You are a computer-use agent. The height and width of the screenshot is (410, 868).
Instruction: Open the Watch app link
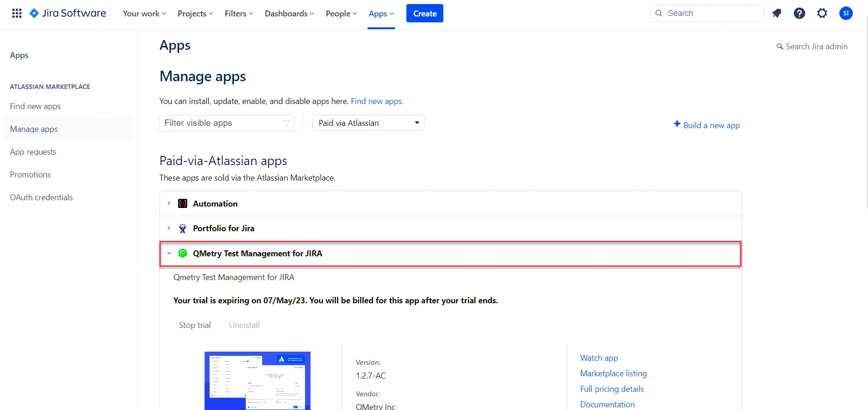point(599,358)
